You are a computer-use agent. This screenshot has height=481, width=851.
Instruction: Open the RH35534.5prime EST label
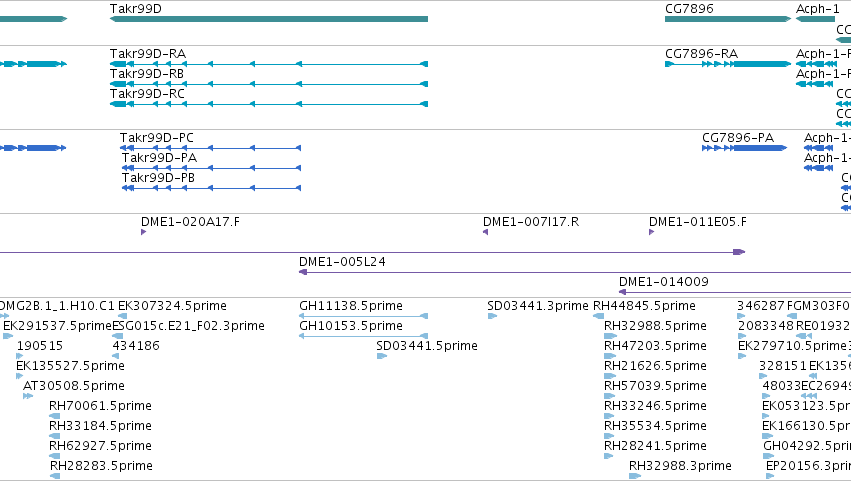(655, 427)
